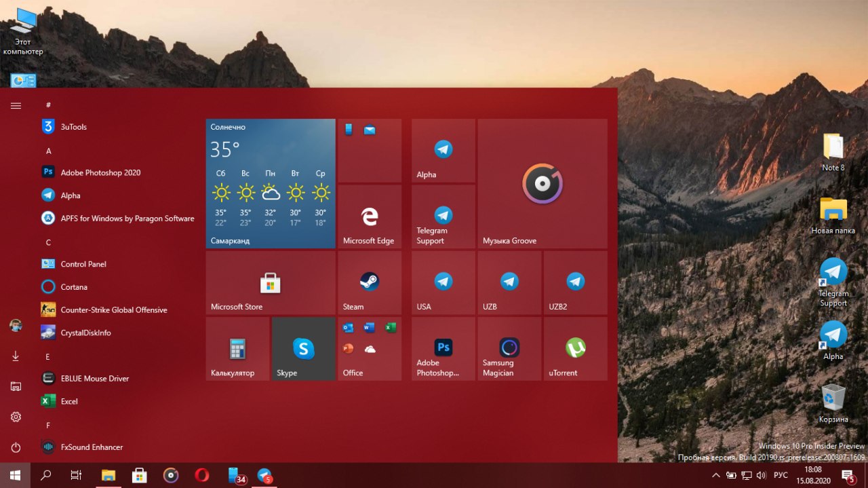Launch Opera browser from the taskbar

(202, 475)
